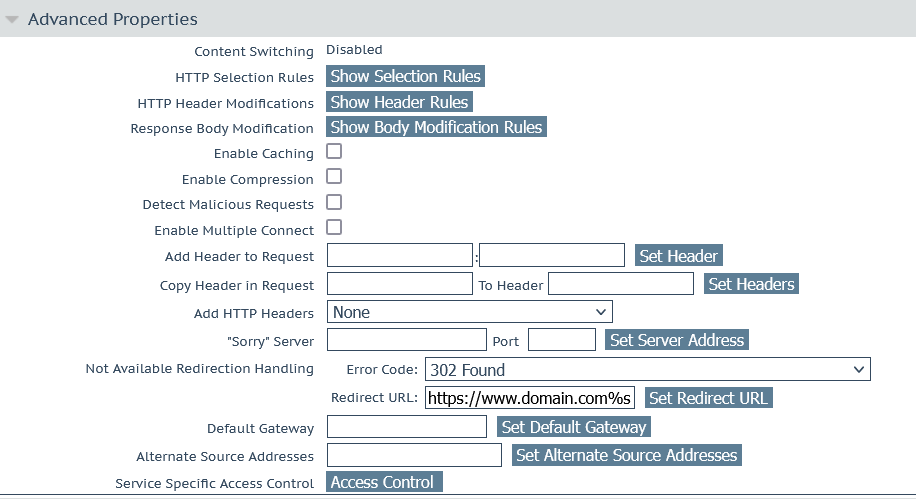916x499 pixels.
Task: Click Set Server Address button
Action: tap(677, 340)
